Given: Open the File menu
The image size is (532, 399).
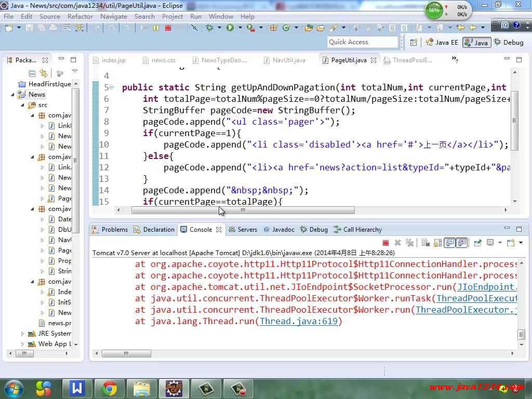Looking at the screenshot, I should [8, 16].
